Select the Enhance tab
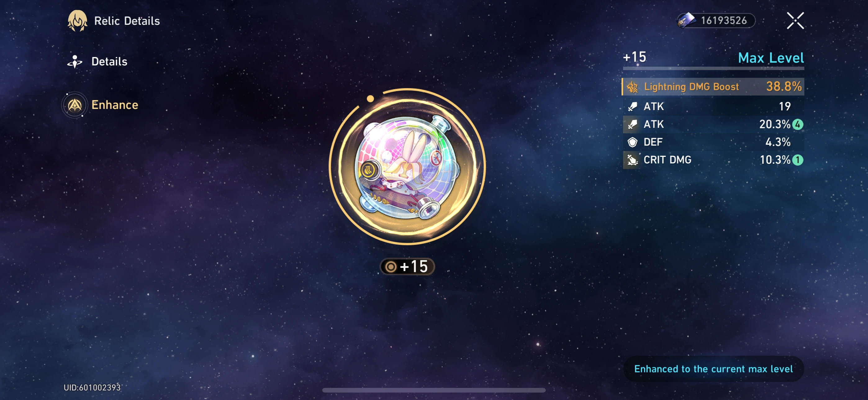The image size is (868, 400). [100, 105]
